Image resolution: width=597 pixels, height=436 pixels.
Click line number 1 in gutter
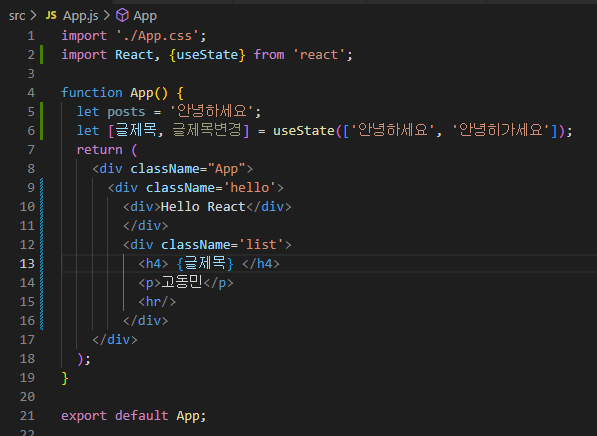(x=31, y=36)
